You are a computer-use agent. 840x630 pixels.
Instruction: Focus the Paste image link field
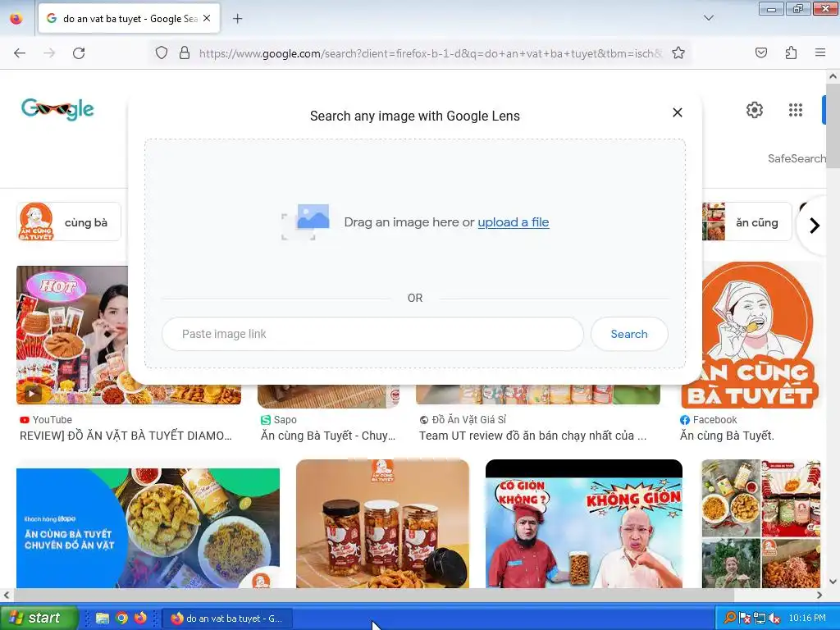372,334
